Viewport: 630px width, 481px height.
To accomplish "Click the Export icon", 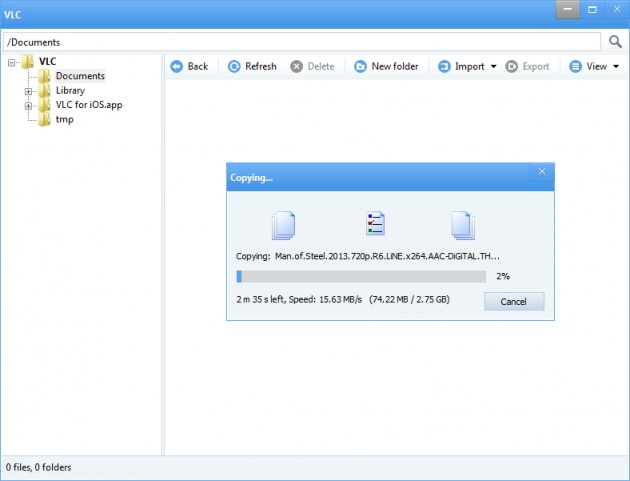I will pos(511,66).
